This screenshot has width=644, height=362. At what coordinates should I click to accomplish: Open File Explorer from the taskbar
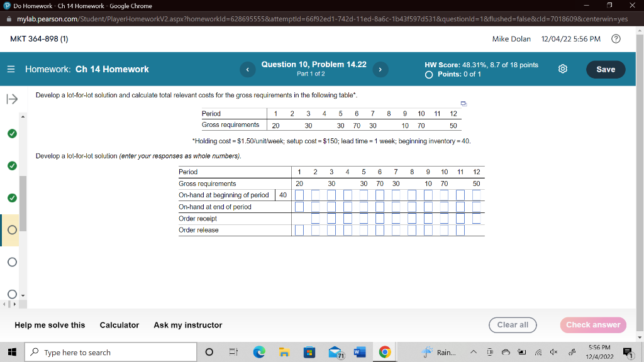click(x=284, y=352)
